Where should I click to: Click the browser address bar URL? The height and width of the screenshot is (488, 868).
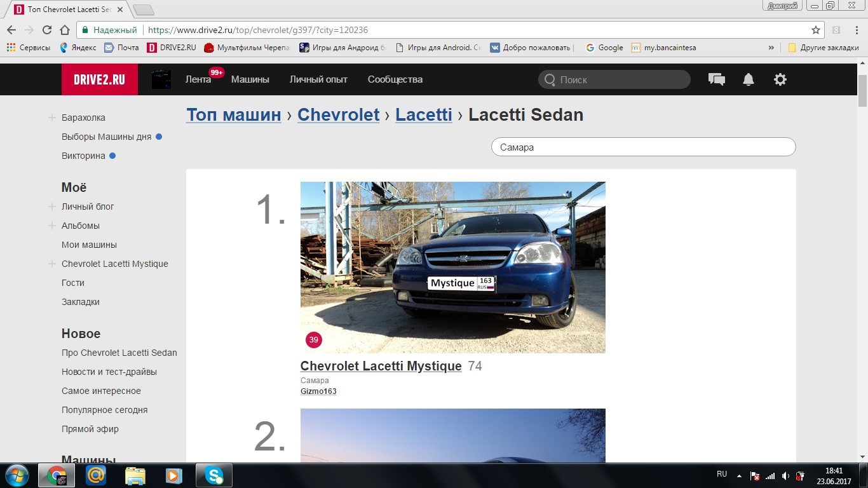(x=257, y=30)
